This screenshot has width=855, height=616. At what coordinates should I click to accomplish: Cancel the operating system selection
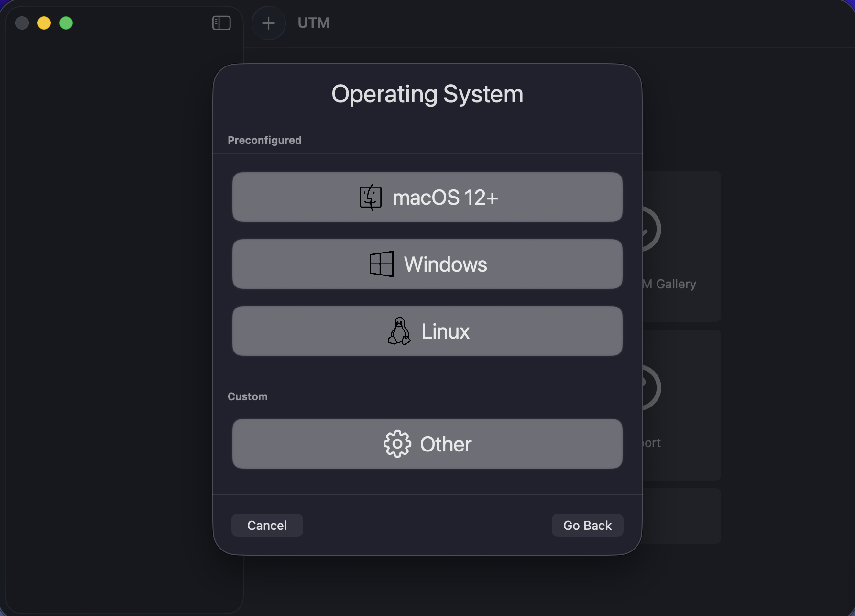click(x=267, y=525)
